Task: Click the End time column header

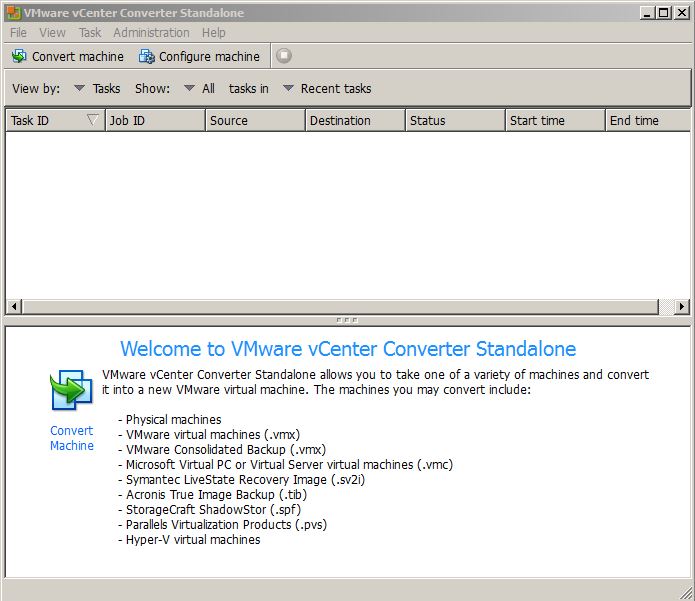Action: [x=648, y=121]
